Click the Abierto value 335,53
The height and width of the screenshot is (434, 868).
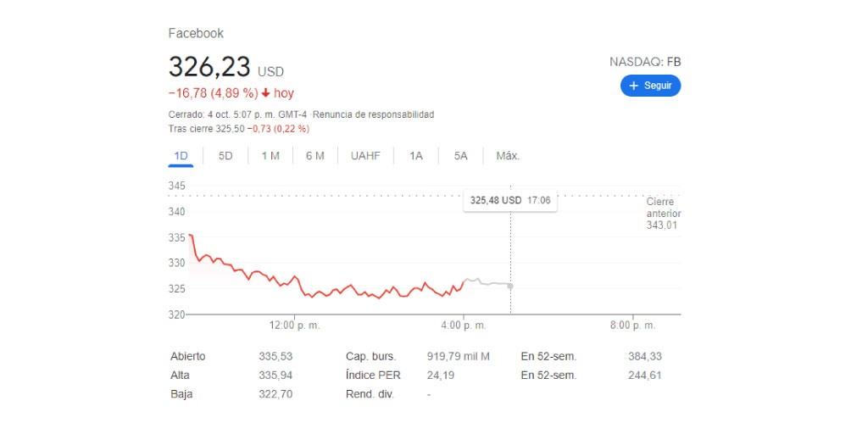pyautogui.click(x=275, y=357)
